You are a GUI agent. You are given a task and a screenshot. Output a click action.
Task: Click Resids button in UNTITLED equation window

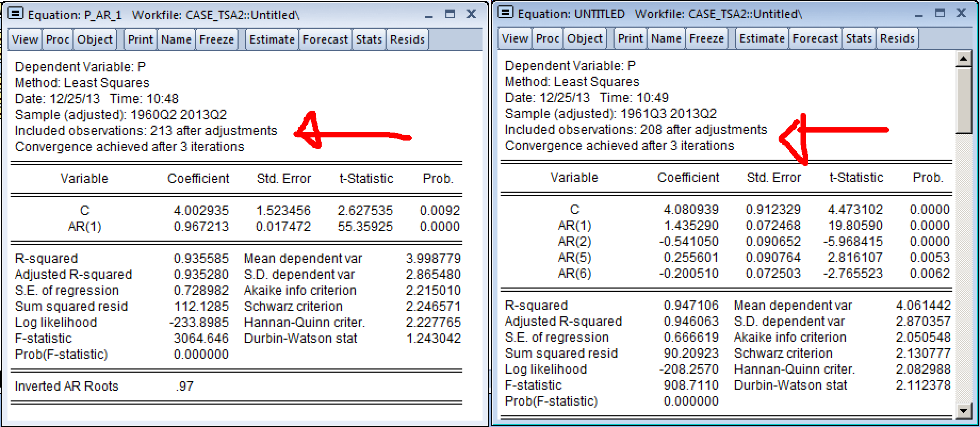[x=897, y=38]
